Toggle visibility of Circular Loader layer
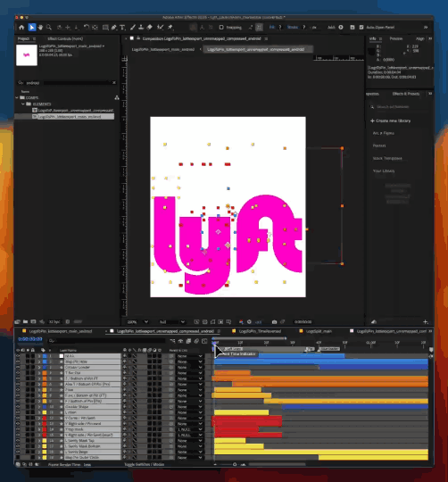This screenshot has height=482, width=448. 18,368
